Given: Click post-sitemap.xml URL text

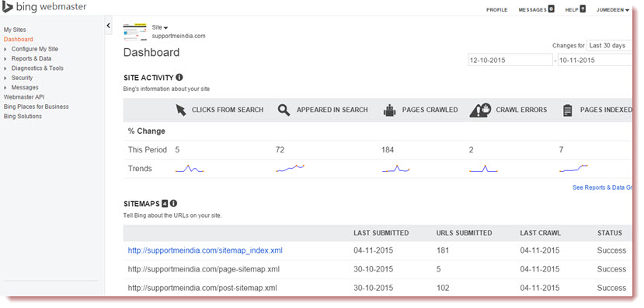Looking at the screenshot, I should pos(202,288).
